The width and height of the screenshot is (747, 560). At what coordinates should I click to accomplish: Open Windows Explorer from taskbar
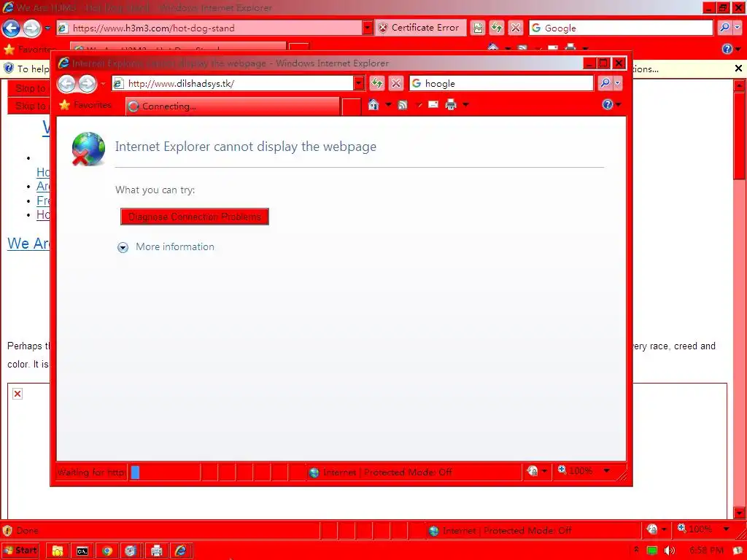(57, 551)
